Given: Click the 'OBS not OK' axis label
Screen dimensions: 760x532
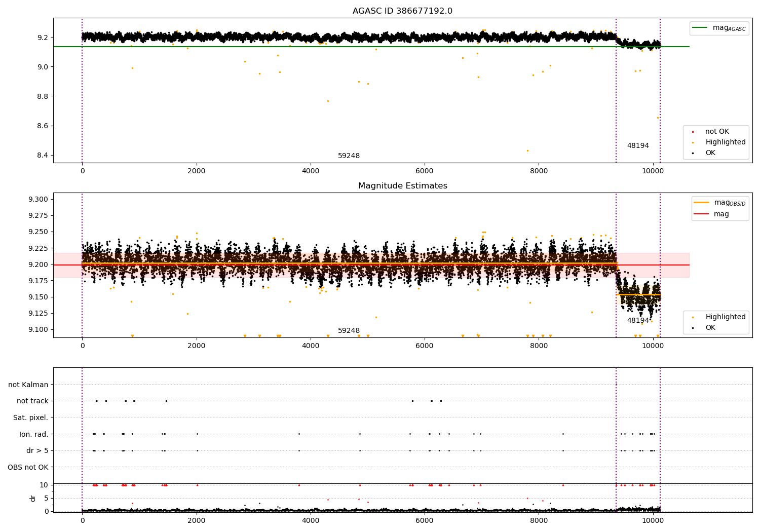Looking at the screenshot, I should [28, 467].
